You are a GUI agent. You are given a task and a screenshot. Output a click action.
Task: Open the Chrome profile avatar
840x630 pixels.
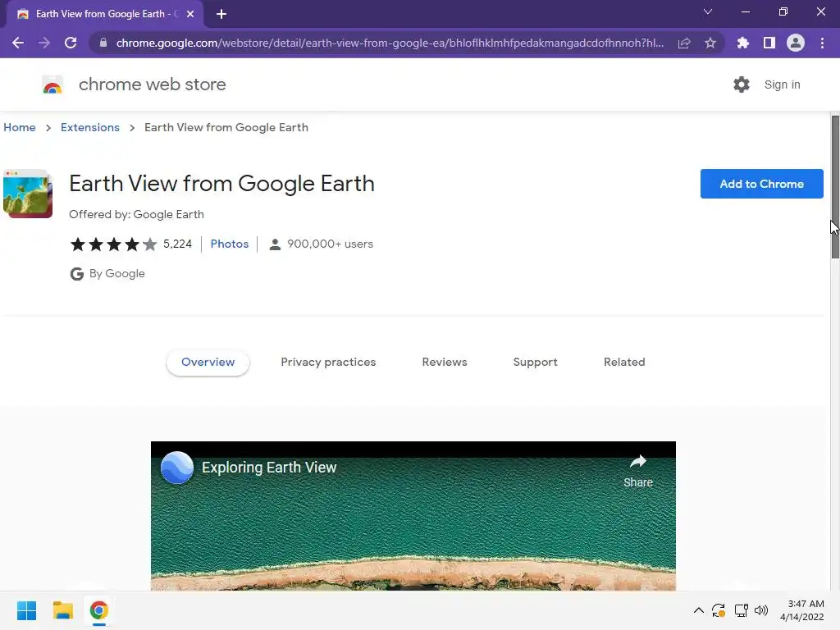(796, 43)
